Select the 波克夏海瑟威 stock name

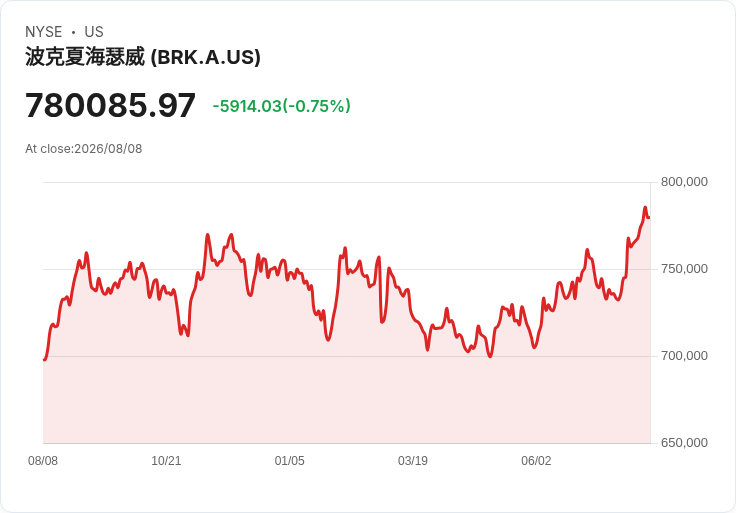click(x=85, y=57)
